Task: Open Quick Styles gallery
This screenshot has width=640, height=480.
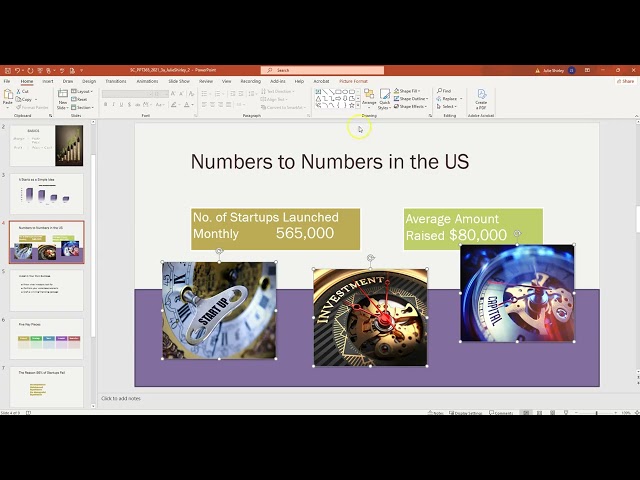Action: (384, 100)
